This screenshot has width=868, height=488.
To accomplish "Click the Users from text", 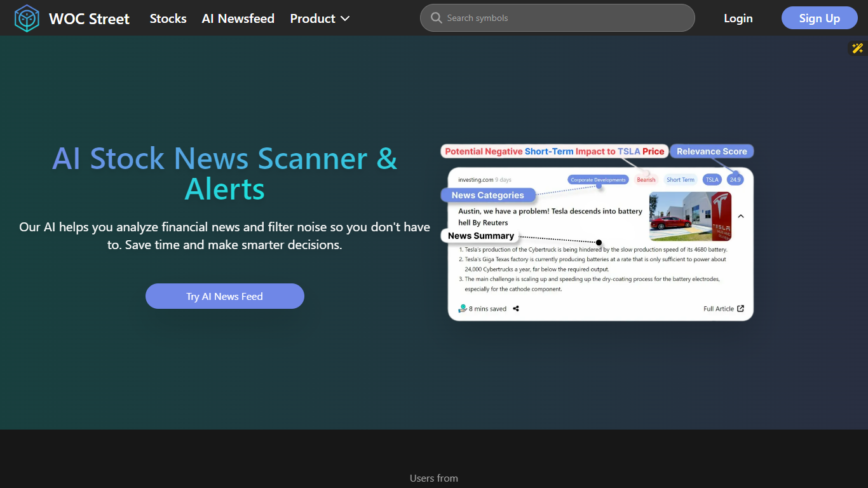I will click(x=434, y=478).
